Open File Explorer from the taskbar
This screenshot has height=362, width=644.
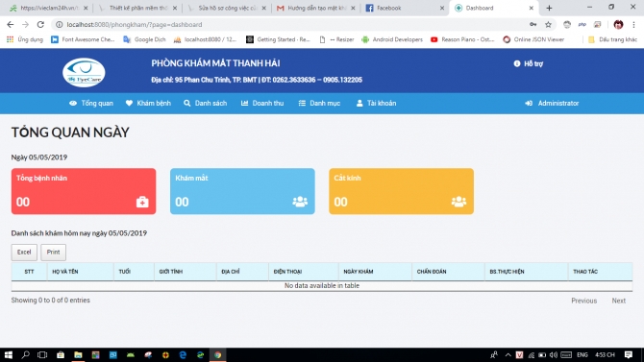pyautogui.click(x=78, y=354)
